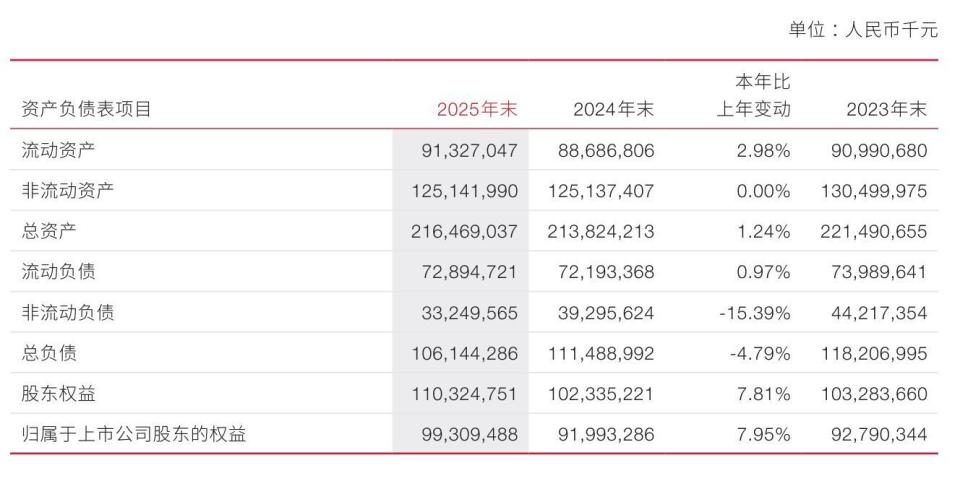Select the 资产负债表项目 header cell
960x481 pixels.
click(x=86, y=110)
